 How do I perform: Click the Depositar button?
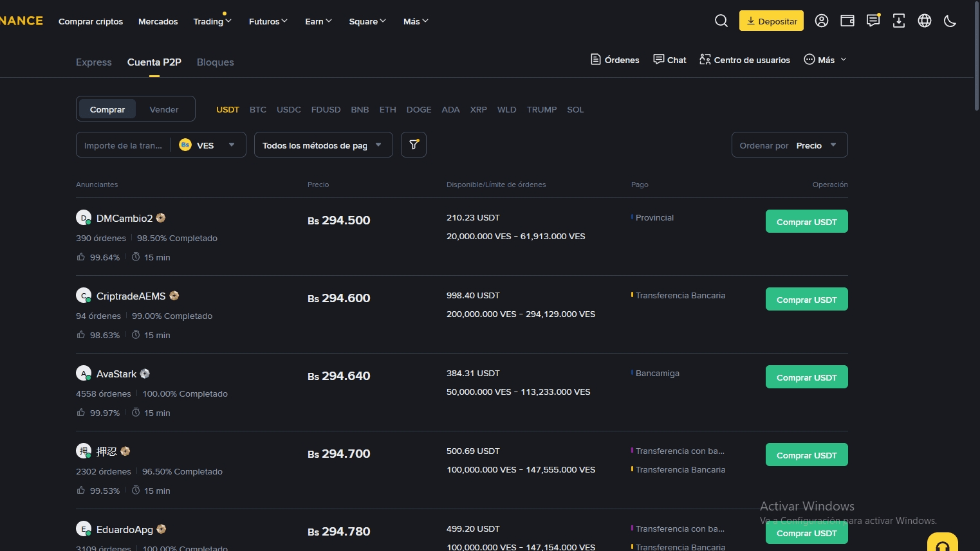[x=772, y=21]
